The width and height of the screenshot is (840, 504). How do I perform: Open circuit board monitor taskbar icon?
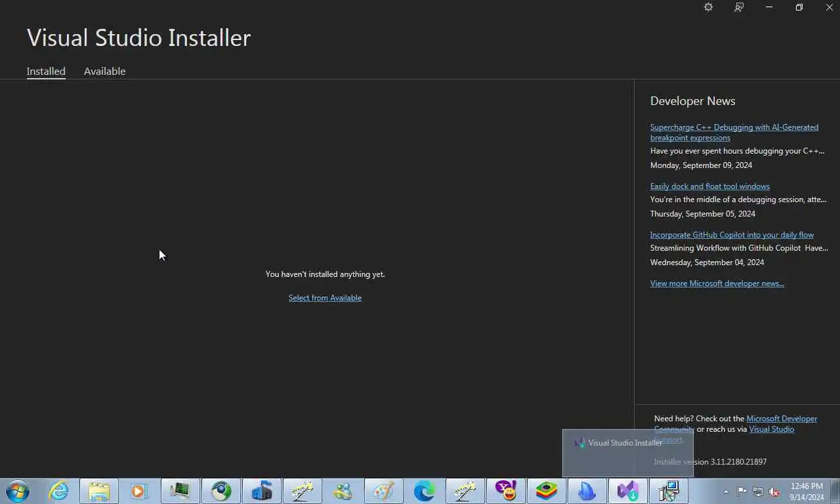click(x=180, y=491)
